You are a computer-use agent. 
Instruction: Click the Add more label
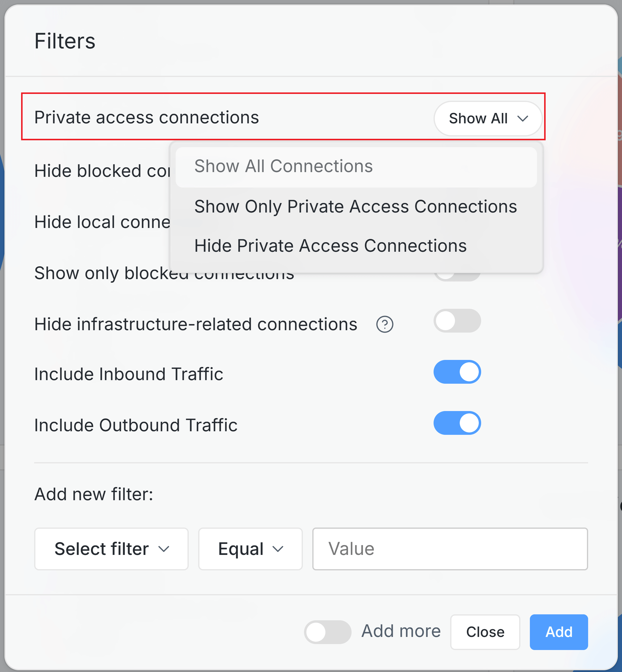pos(401,631)
